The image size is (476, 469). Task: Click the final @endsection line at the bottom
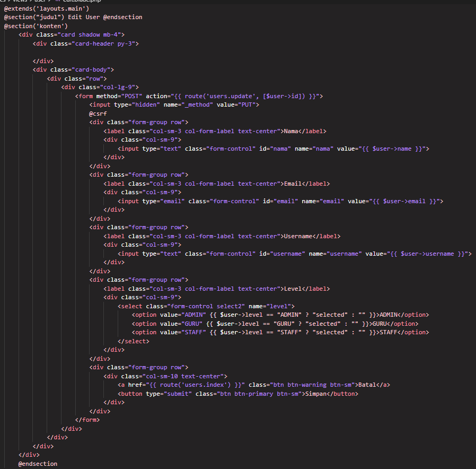[x=38, y=464]
